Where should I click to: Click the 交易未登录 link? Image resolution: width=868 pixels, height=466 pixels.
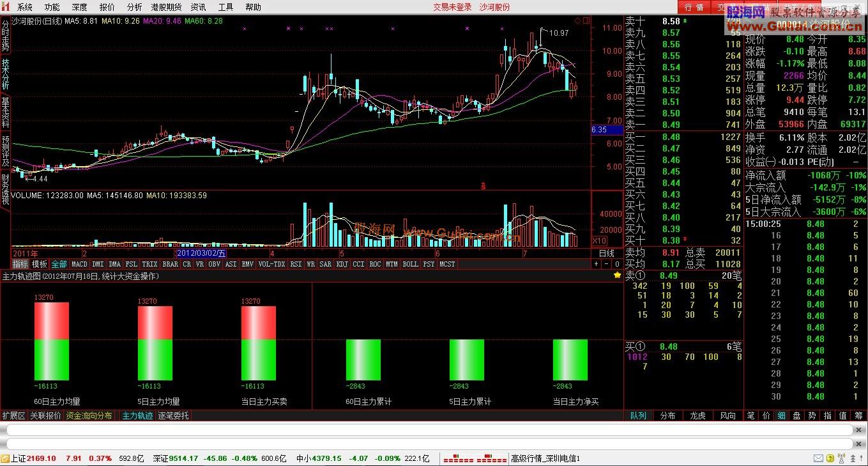click(452, 7)
